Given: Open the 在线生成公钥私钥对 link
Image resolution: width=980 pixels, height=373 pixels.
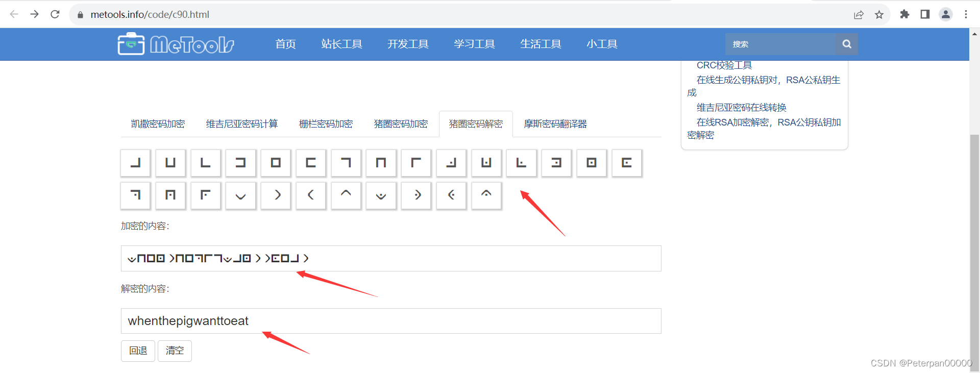Looking at the screenshot, I should click(x=764, y=86).
